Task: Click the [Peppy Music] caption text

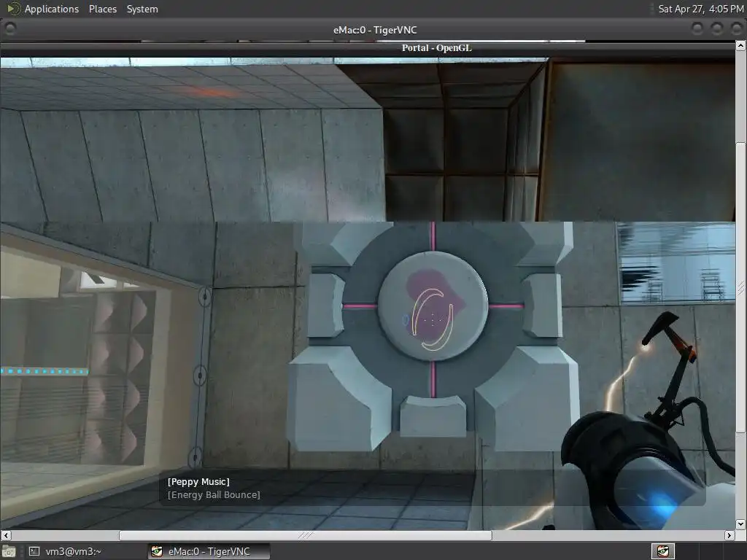Action: (198, 482)
